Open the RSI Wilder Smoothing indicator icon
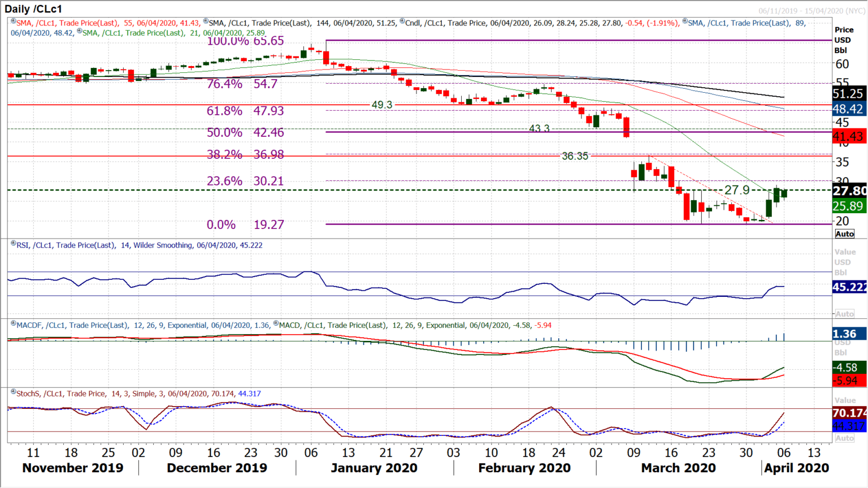 [12, 243]
